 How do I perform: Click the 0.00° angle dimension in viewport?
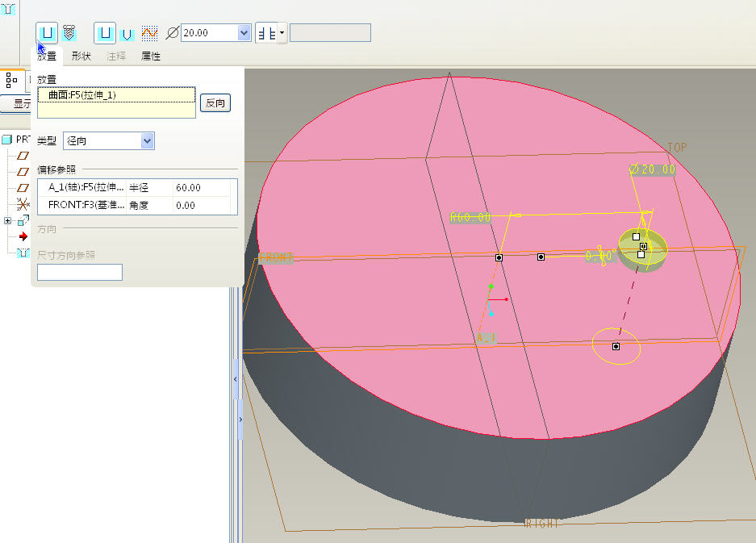click(601, 256)
